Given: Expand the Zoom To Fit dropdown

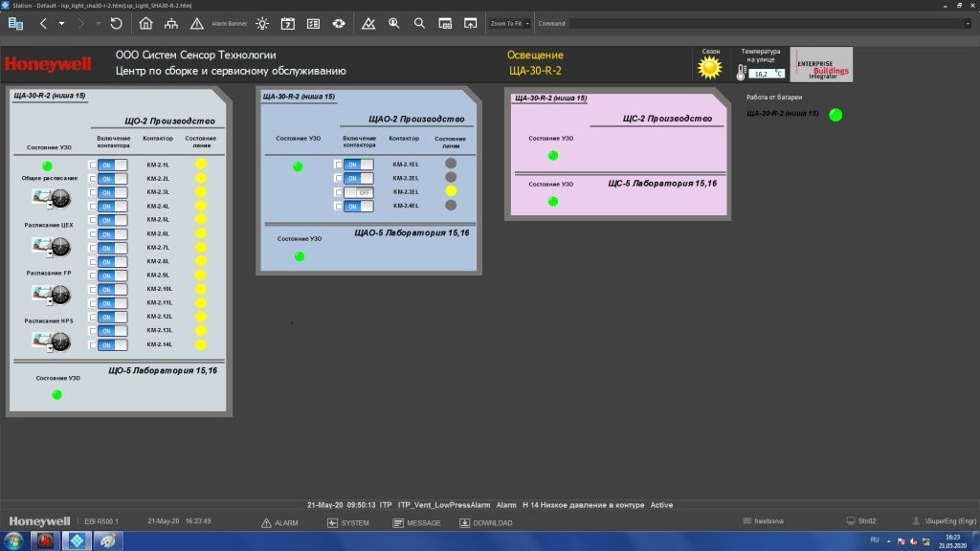Looking at the screenshot, I should (526, 23).
